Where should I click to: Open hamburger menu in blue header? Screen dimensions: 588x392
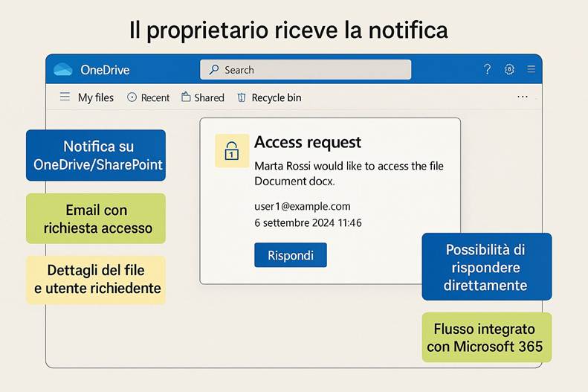point(531,69)
